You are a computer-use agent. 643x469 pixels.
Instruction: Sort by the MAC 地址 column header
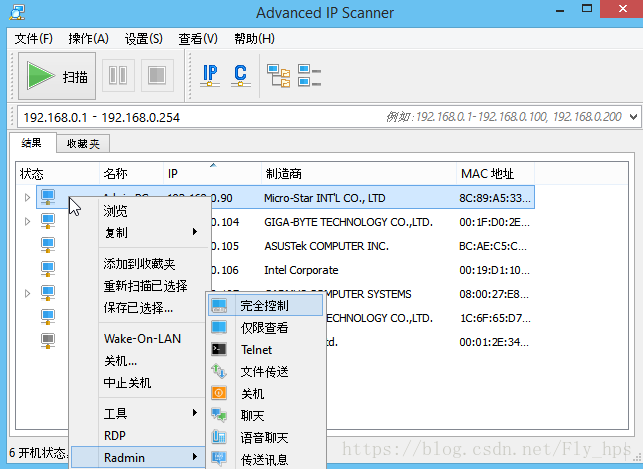pos(495,174)
